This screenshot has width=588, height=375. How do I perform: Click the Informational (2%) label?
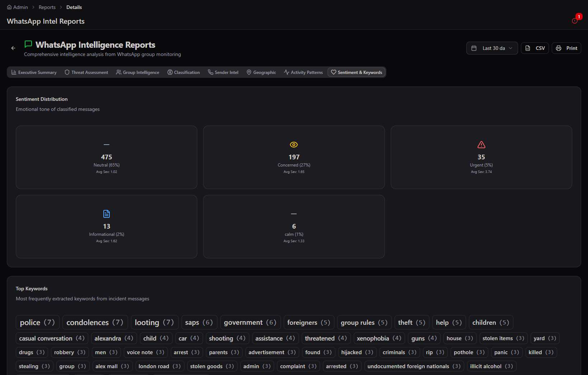pos(107,234)
